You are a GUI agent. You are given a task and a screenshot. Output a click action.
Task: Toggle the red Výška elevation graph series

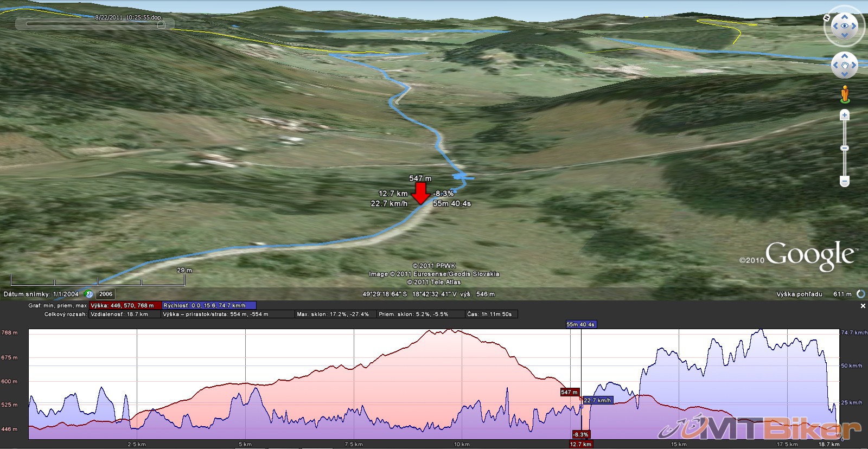point(125,306)
